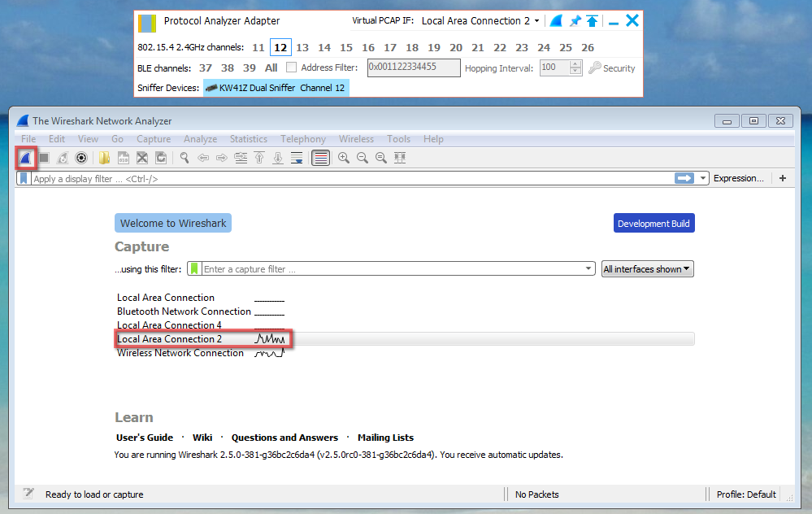Open the Statistics menu
The image size is (812, 514).
[249, 139]
